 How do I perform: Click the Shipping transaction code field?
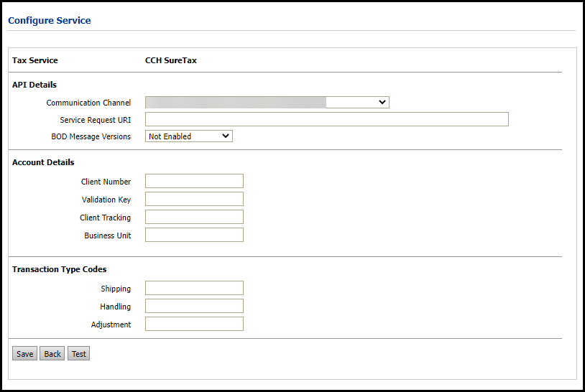click(x=194, y=288)
